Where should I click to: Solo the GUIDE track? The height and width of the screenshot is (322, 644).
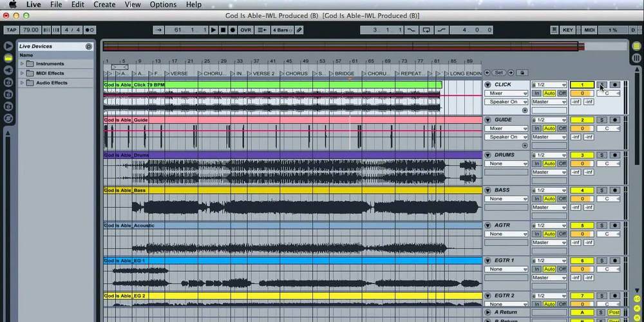[601, 120]
